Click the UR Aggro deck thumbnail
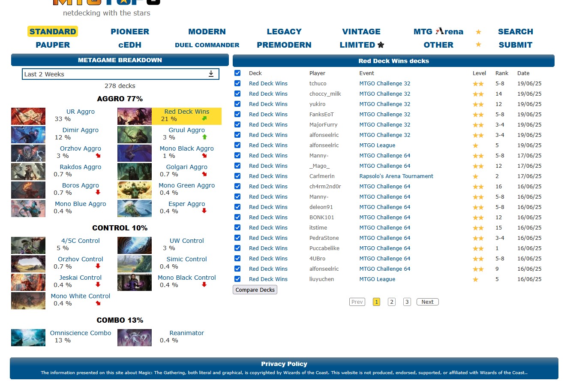The image size is (588, 381). pos(28,116)
